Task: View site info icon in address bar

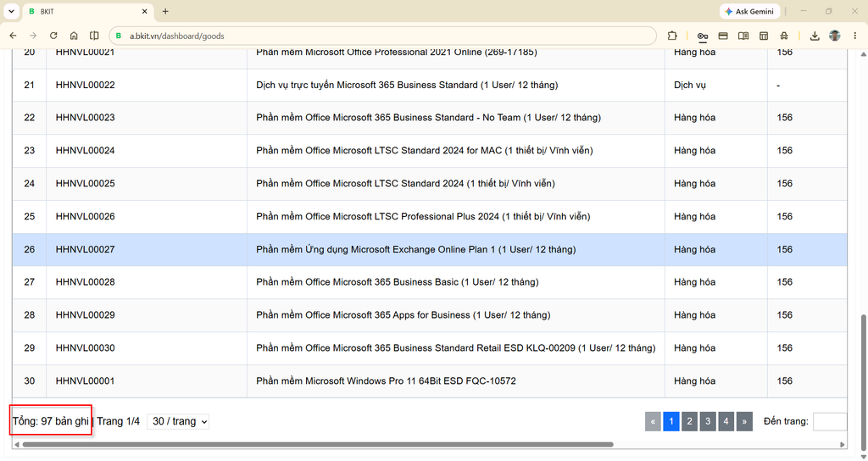Action: point(119,36)
